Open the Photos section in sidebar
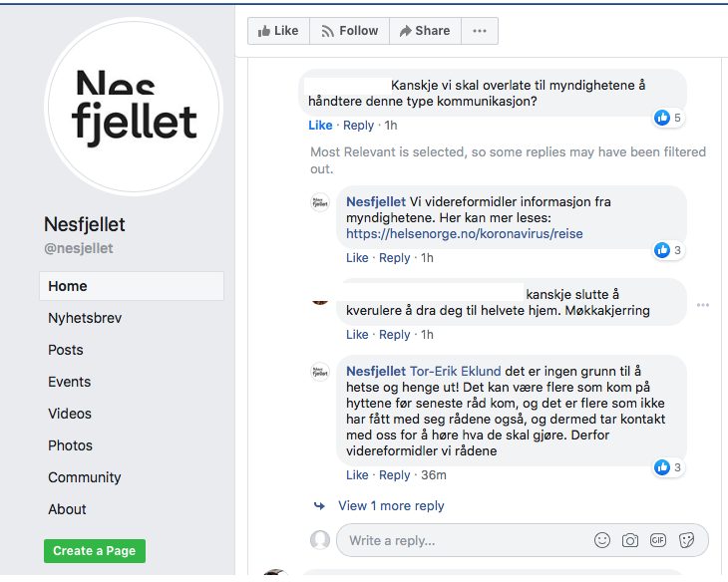 click(70, 445)
